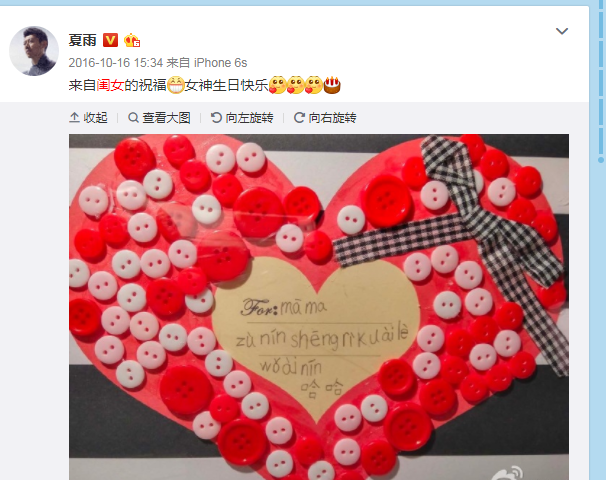Viewport: 606px width, 480px height.
Task: Click the collapse upward arrow icon
Action: [x=74, y=117]
